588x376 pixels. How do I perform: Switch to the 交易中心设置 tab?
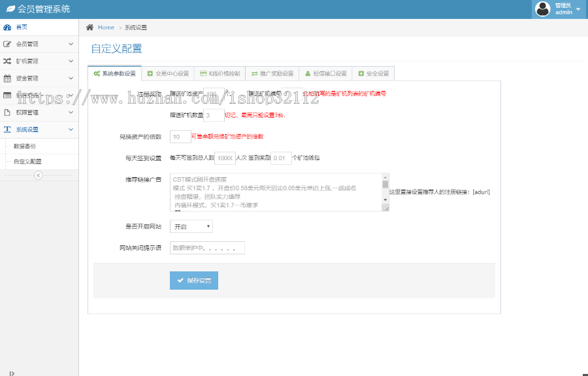click(168, 73)
